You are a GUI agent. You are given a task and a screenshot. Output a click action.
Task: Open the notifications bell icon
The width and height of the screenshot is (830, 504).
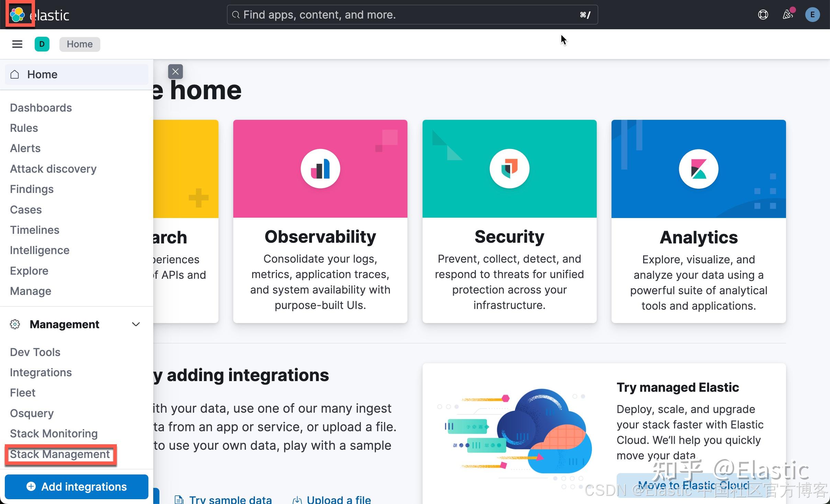(788, 14)
